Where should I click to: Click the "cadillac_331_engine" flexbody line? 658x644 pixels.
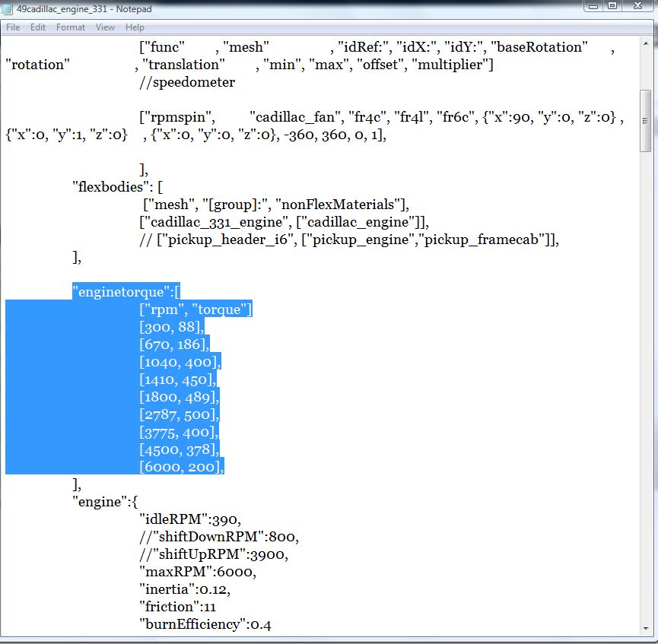point(284,222)
